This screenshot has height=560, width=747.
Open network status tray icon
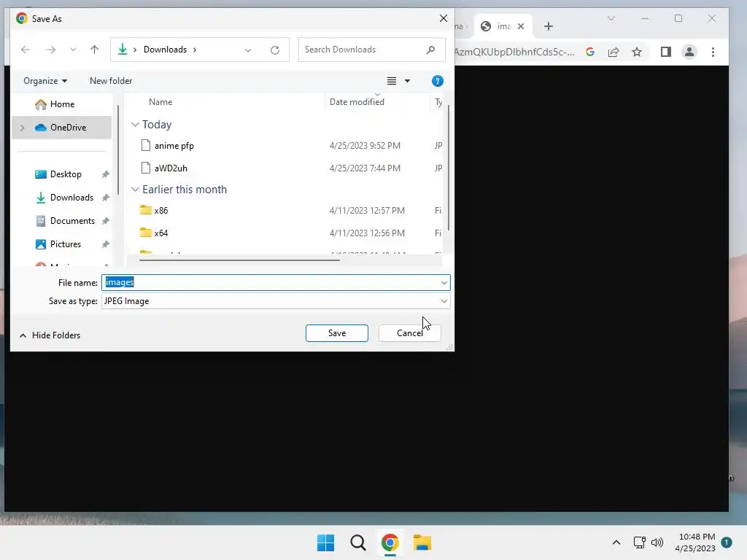tap(639, 542)
